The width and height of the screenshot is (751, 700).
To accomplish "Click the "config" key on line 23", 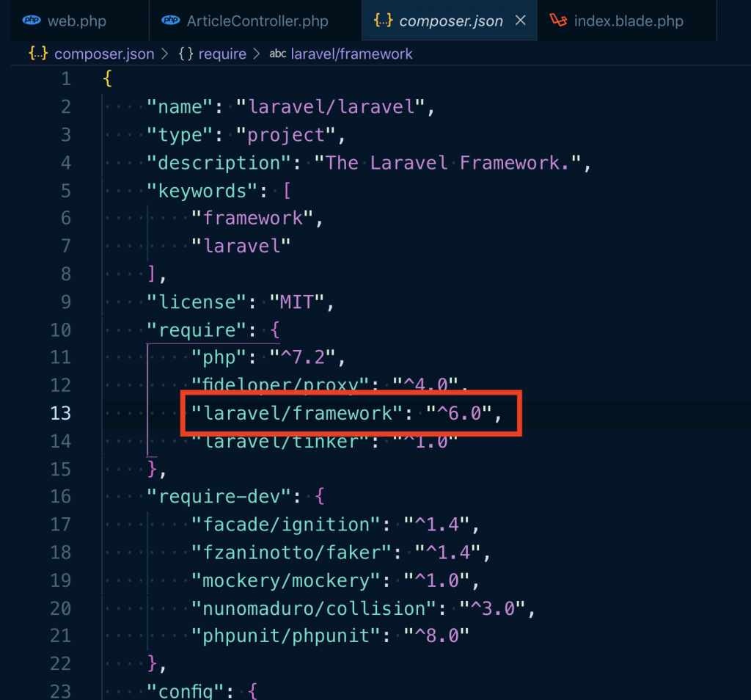I will (x=186, y=691).
